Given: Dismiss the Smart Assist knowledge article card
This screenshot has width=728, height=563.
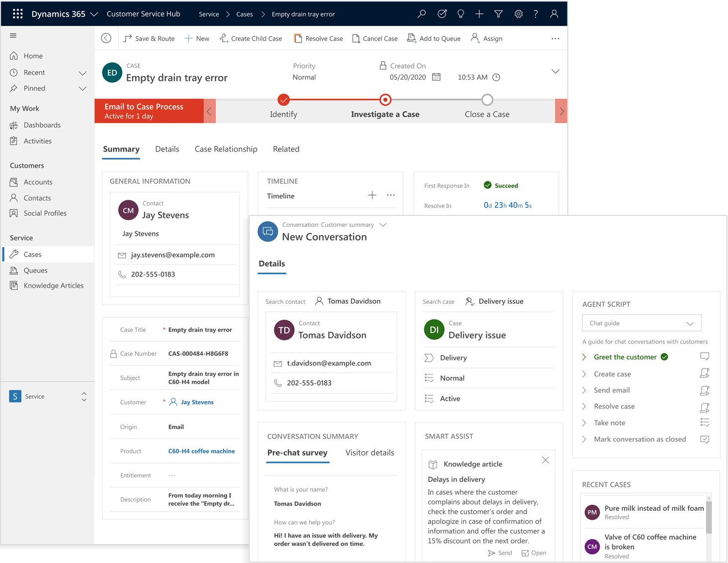Looking at the screenshot, I should 545,460.
